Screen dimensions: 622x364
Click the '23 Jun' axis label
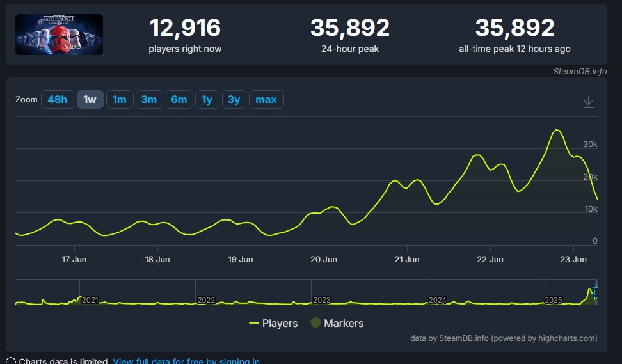(x=573, y=259)
